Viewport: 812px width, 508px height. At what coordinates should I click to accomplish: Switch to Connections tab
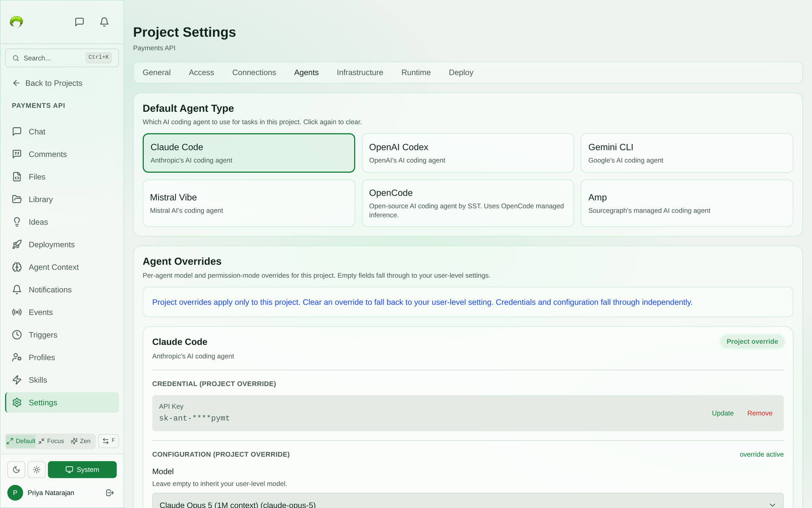[x=254, y=72]
